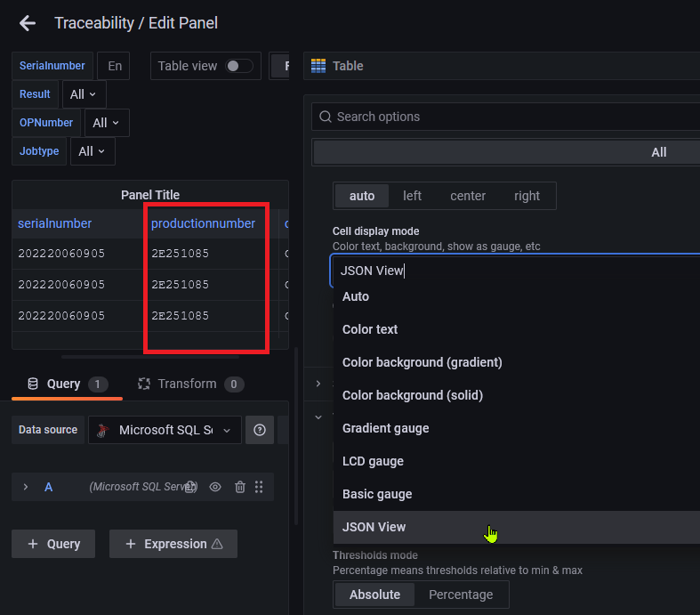Viewport: 700px width, 615px height.
Task: Sort by serialnumber column header
Action: point(55,223)
